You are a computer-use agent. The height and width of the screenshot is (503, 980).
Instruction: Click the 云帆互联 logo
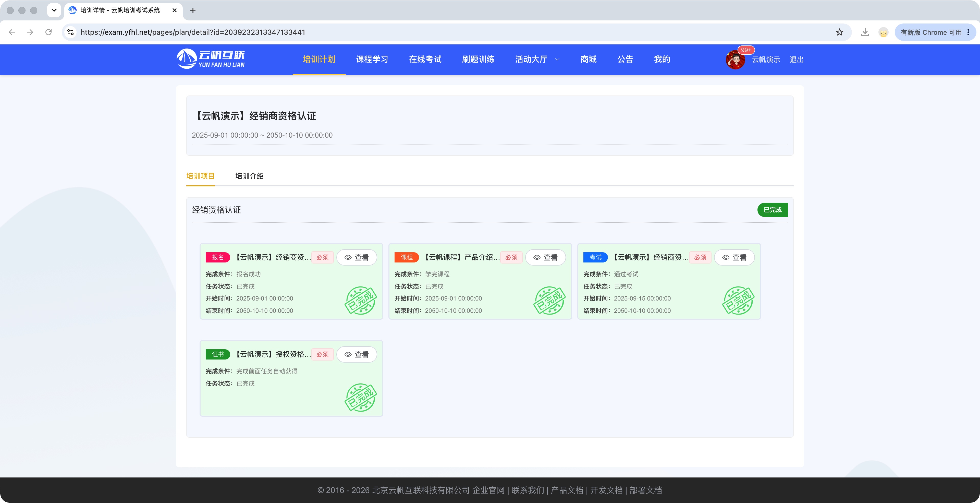click(x=211, y=59)
